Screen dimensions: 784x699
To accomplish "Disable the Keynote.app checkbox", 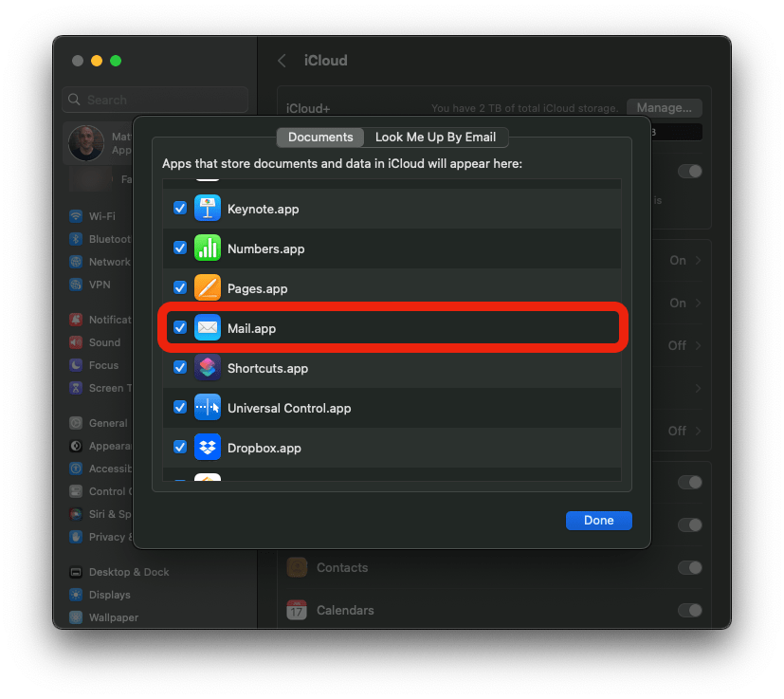I will (x=180, y=209).
